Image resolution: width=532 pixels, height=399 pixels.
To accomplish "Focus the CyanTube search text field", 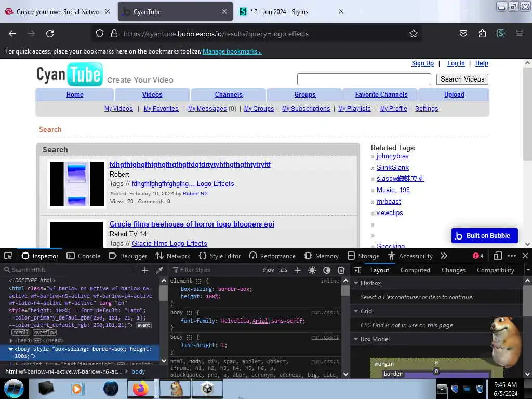I will click(x=364, y=79).
